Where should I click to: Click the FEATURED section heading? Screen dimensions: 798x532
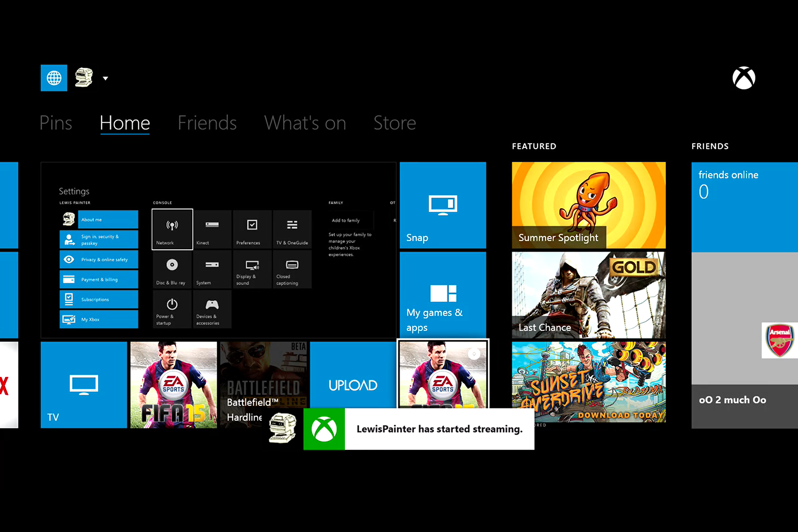pyautogui.click(x=534, y=146)
